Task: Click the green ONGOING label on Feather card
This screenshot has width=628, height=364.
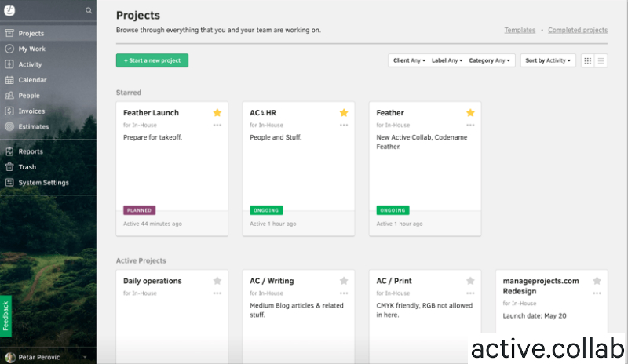Action: 392,210
